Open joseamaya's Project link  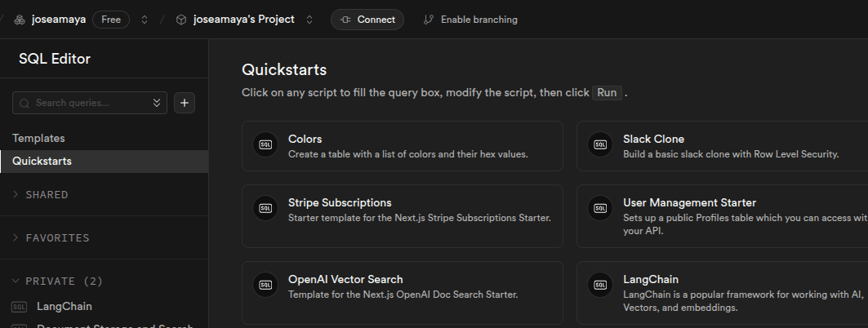[243, 20]
